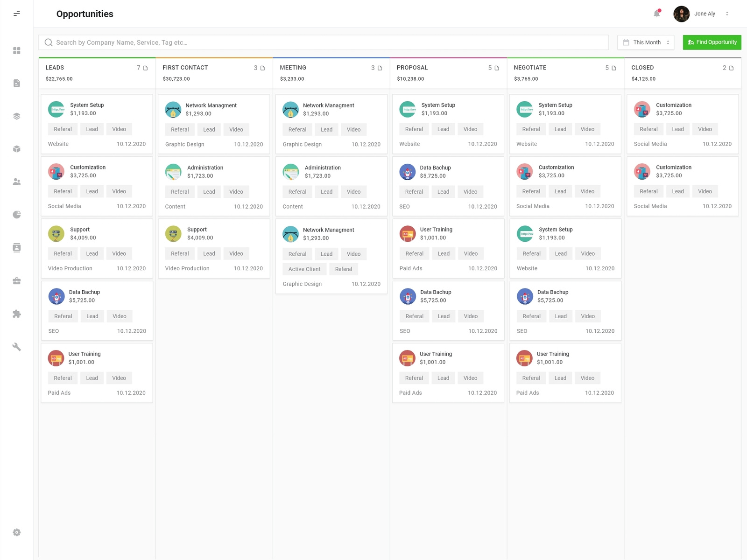The height and width of the screenshot is (560, 747).
Task: Click the $22,765.00 Leads total
Action: (59, 79)
